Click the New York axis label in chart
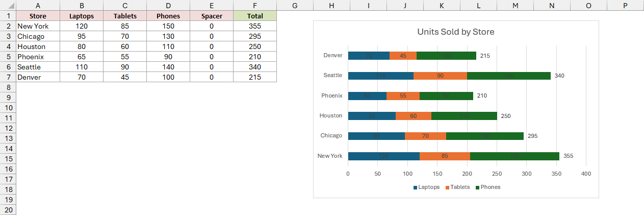The width and height of the screenshot is (644, 215). [330, 156]
